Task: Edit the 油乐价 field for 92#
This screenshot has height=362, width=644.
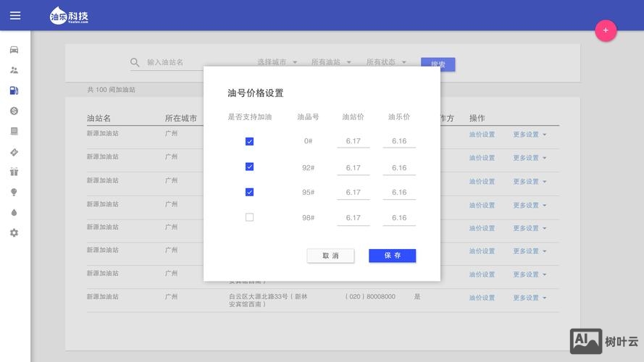Action: (399, 168)
